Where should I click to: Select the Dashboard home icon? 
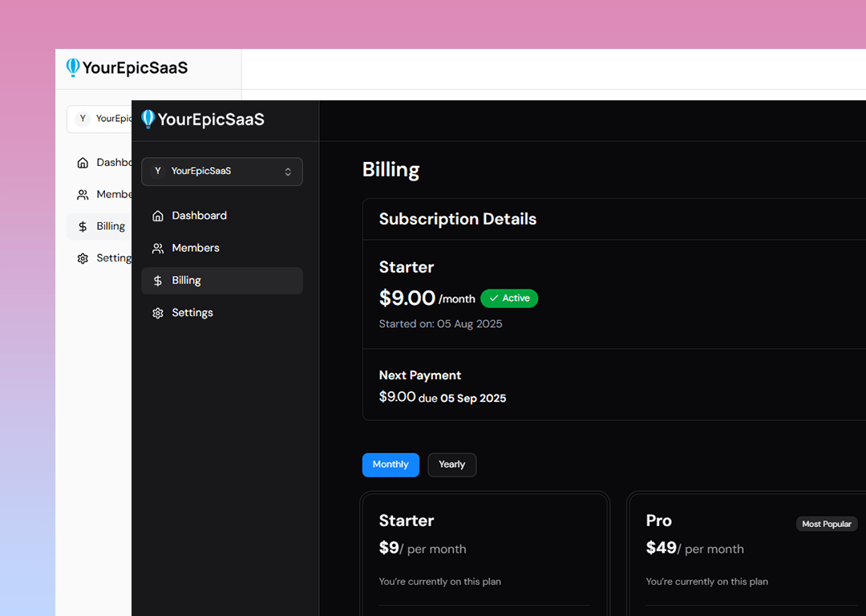pyautogui.click(x=158, y=215)
